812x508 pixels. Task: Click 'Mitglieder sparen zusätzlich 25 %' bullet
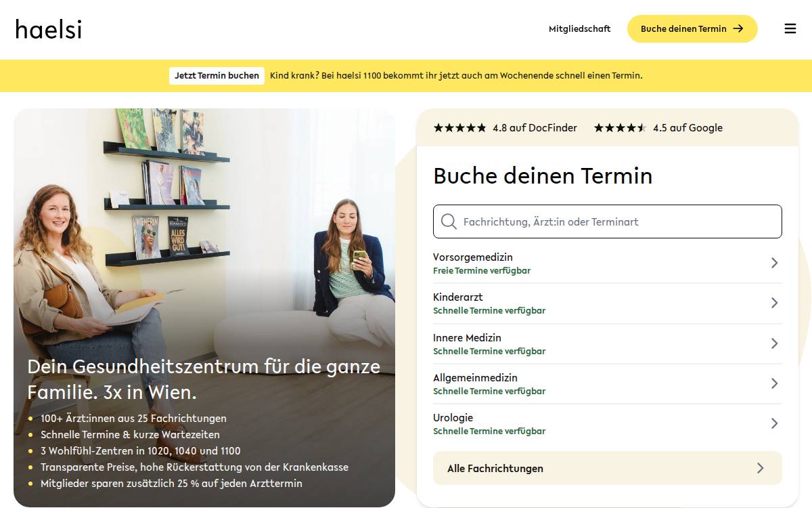tap(171, 484)
